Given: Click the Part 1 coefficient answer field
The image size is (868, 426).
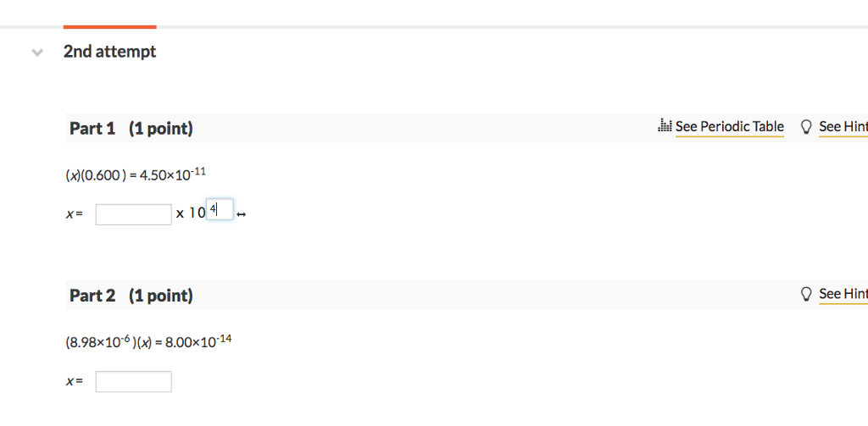Looking at the screenshot, I should click(133, 214).
